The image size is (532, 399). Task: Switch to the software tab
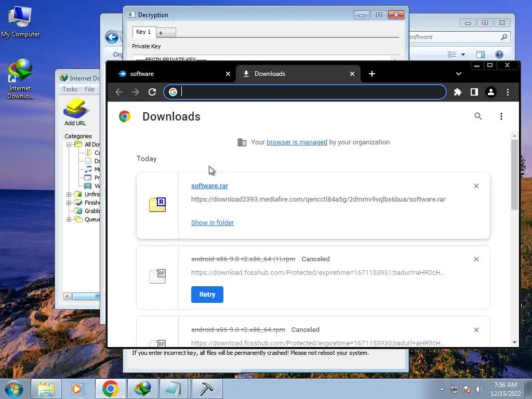171,74
